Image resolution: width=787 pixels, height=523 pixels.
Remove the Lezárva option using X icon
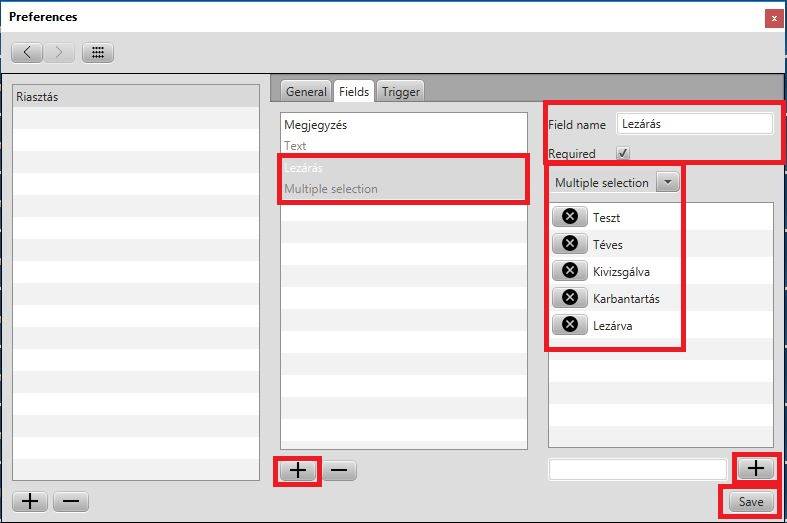point(570,325)
